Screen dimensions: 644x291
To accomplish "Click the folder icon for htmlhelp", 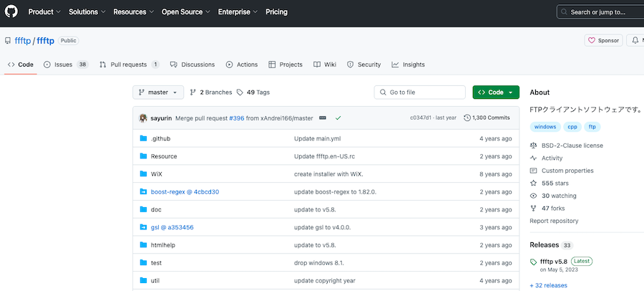I will [x=143, y=245].
